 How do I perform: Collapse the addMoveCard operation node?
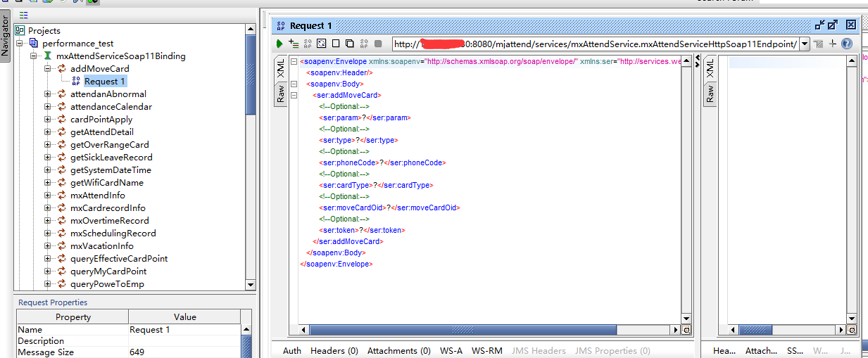pyautogui.click(x=48, y=68)
